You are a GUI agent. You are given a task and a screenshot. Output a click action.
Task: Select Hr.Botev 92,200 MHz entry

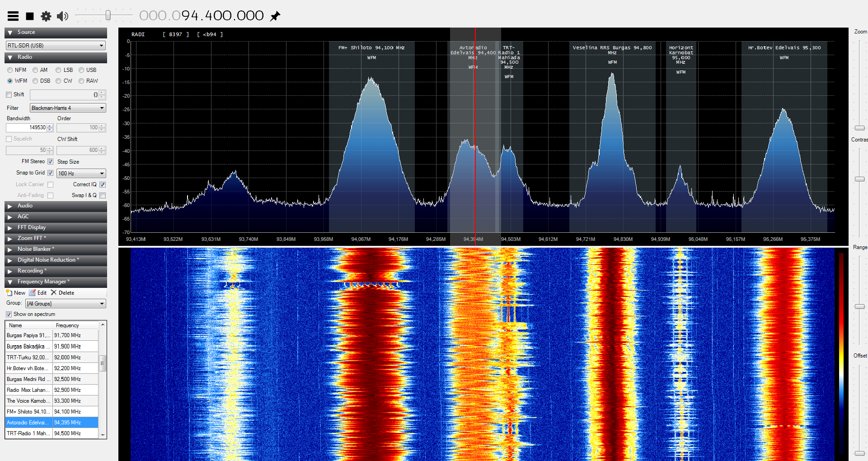point(52,368)
